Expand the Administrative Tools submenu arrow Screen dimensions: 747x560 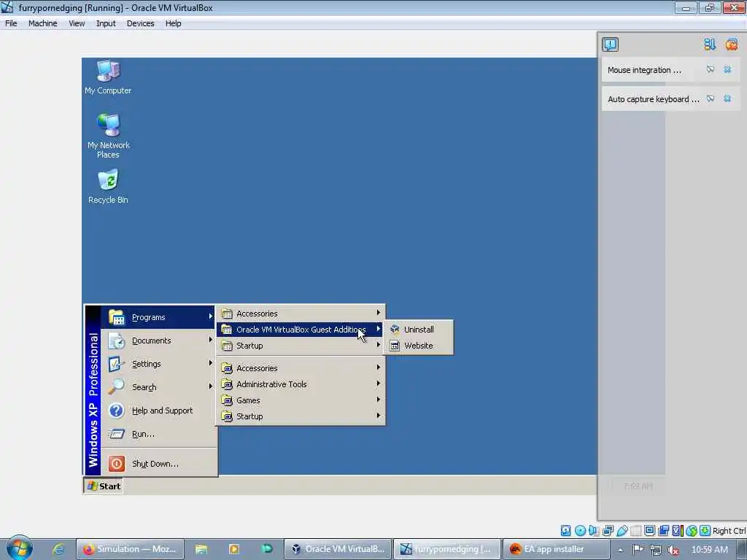pyautogui.click(x=379, y=384)
